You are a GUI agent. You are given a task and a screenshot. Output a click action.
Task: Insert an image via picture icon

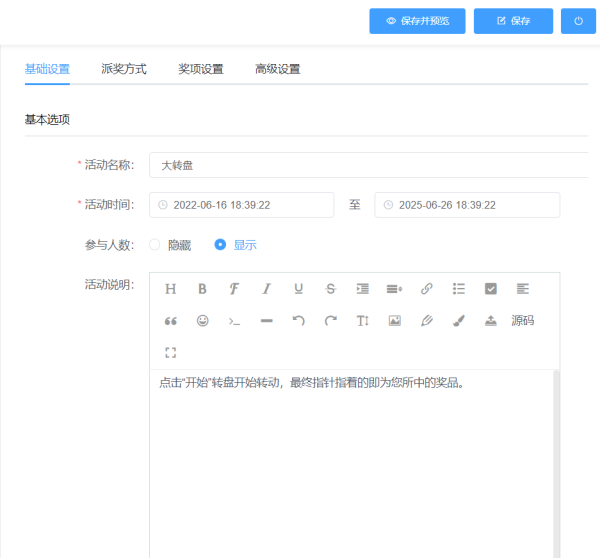395,321
